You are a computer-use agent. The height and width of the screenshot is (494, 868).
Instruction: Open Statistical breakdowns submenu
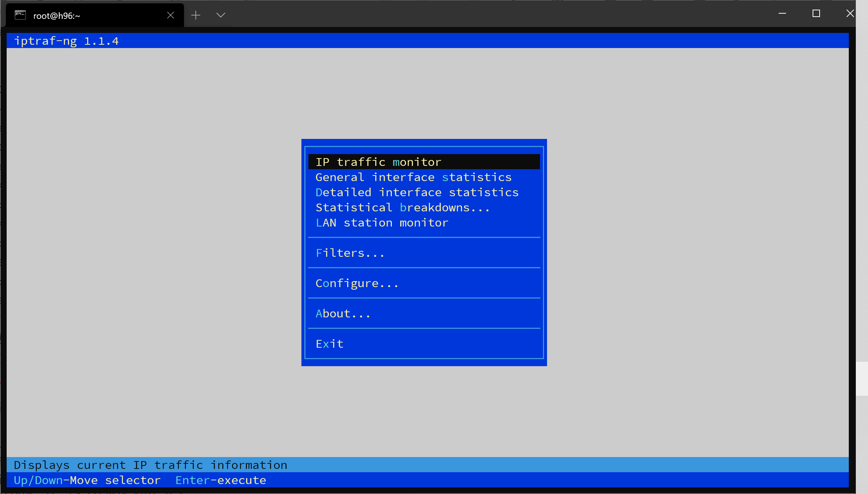403,207
